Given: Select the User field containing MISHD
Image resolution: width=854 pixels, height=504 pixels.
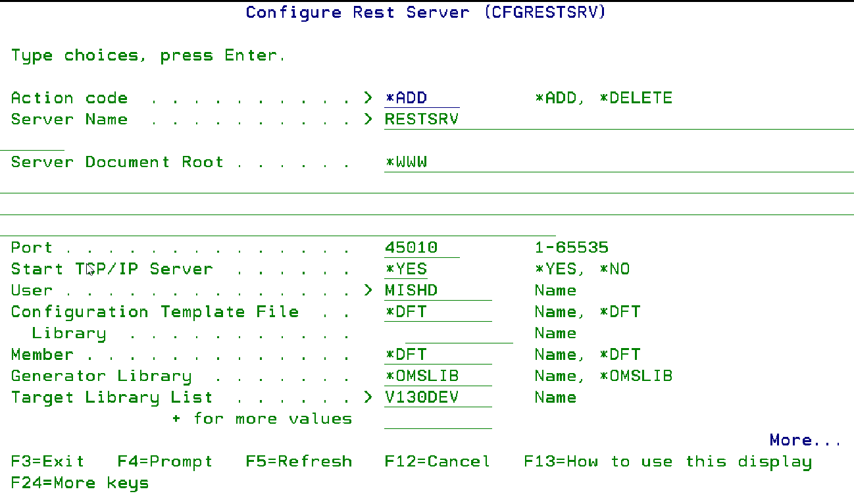Looking at the screenshot, I should coord(438,291).
